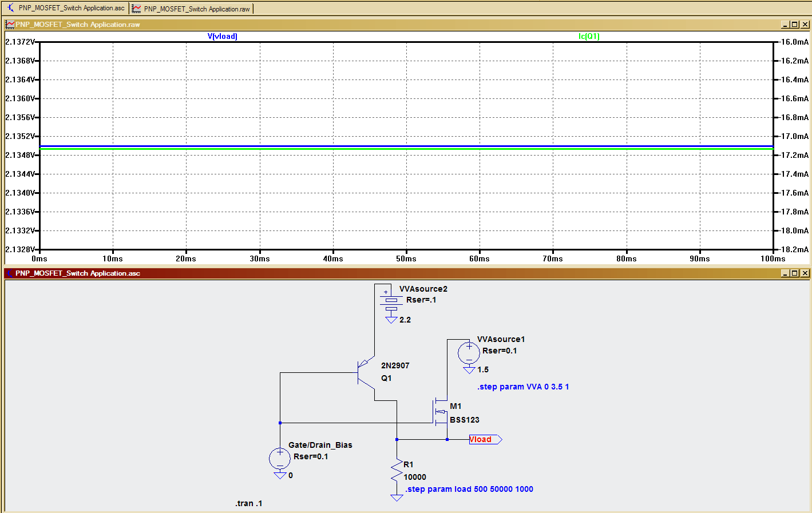Click the ground symbol below VVAsource1

[x=469, y=370]
